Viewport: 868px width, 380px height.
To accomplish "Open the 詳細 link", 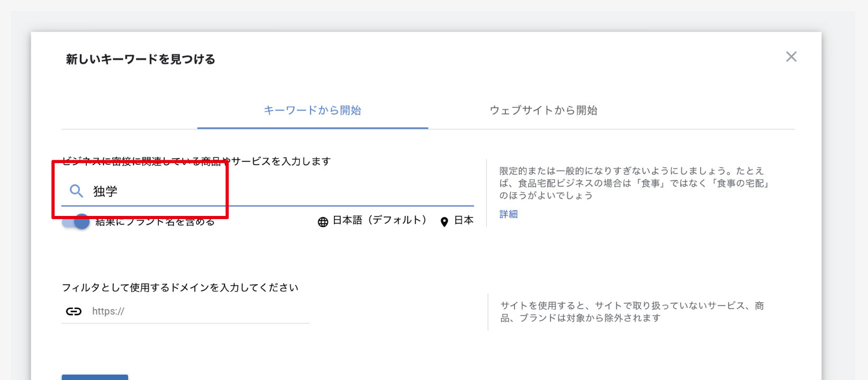I will click(x=508, y=214).
